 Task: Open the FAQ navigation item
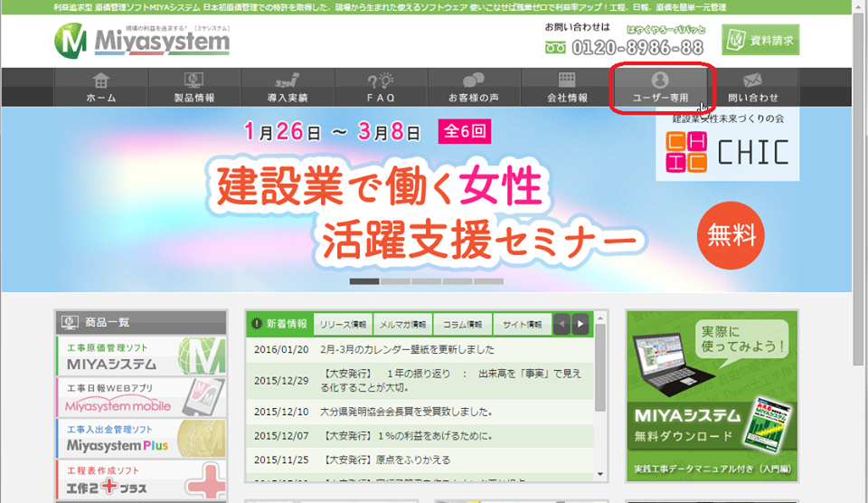(381, 87)
